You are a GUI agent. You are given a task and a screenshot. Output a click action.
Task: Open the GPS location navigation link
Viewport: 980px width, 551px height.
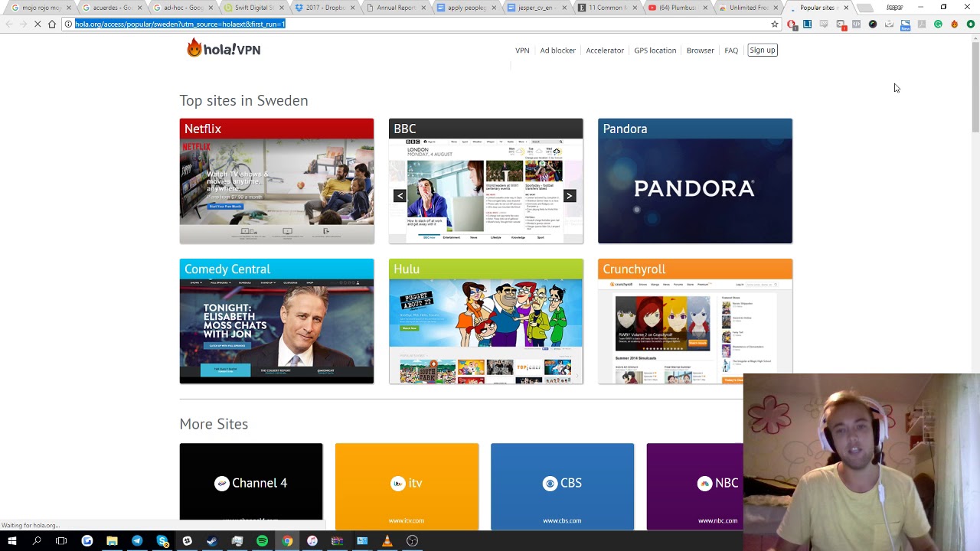point(655,51)
